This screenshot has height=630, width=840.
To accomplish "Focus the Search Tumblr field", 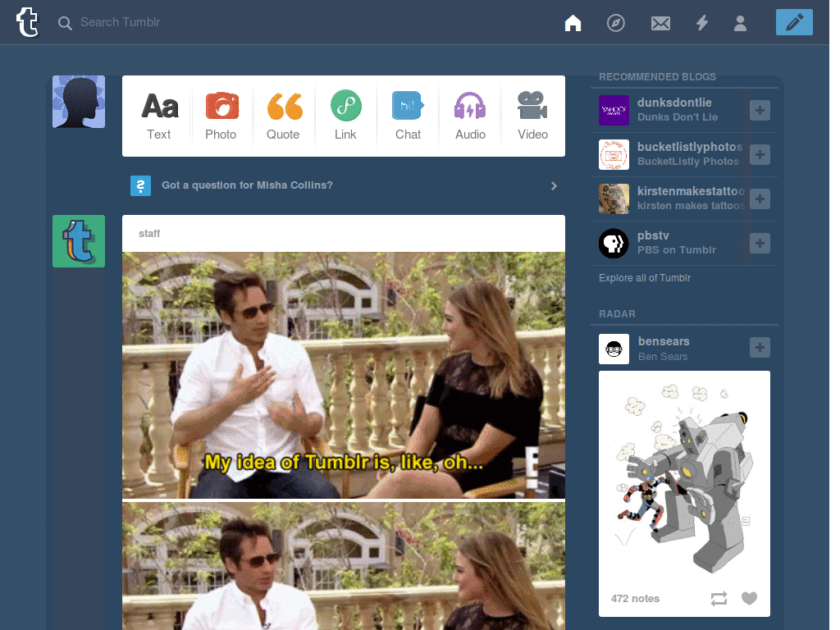I will tap(120, 22).
